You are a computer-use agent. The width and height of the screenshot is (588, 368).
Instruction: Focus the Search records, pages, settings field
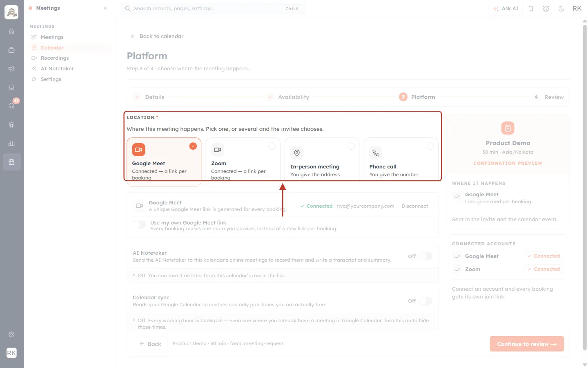pos(213,9)
